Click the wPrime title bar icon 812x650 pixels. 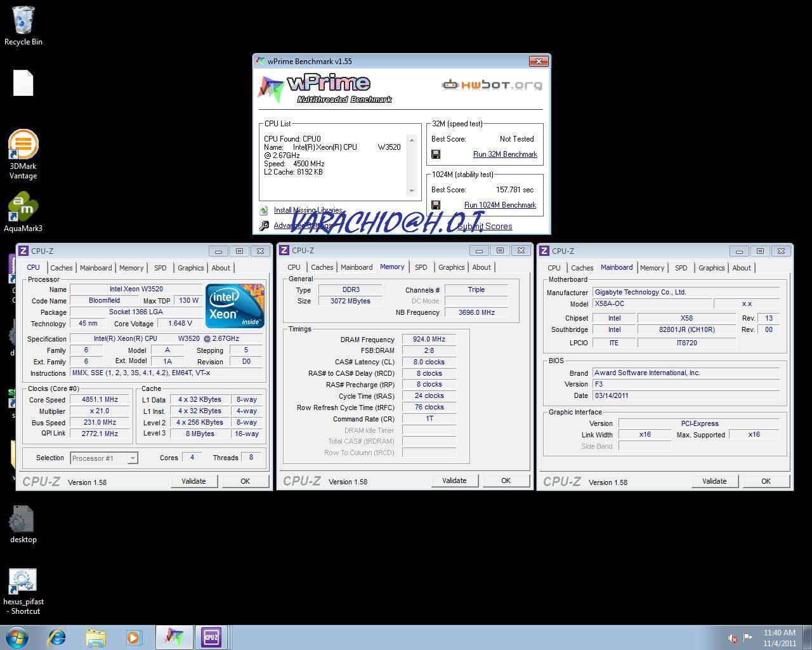pos(260,62)
